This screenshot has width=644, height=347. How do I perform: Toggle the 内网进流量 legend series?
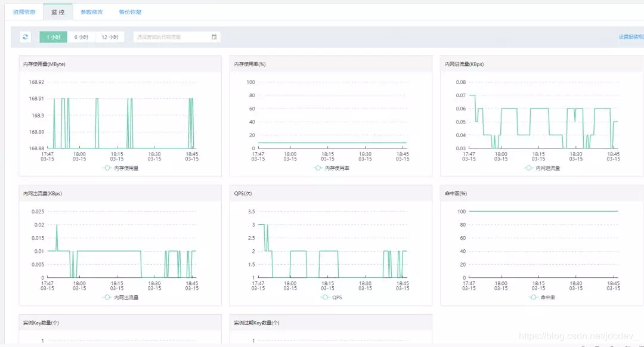(x=542, y=168)
